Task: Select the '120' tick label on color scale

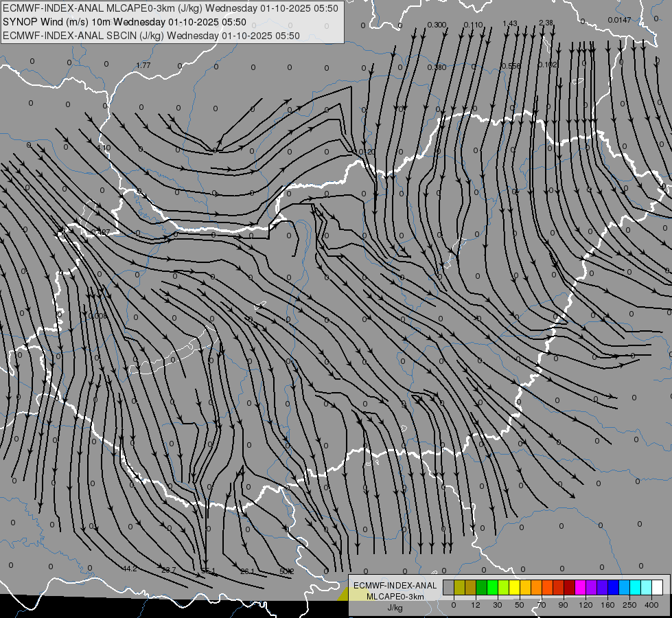Action: 586,605
